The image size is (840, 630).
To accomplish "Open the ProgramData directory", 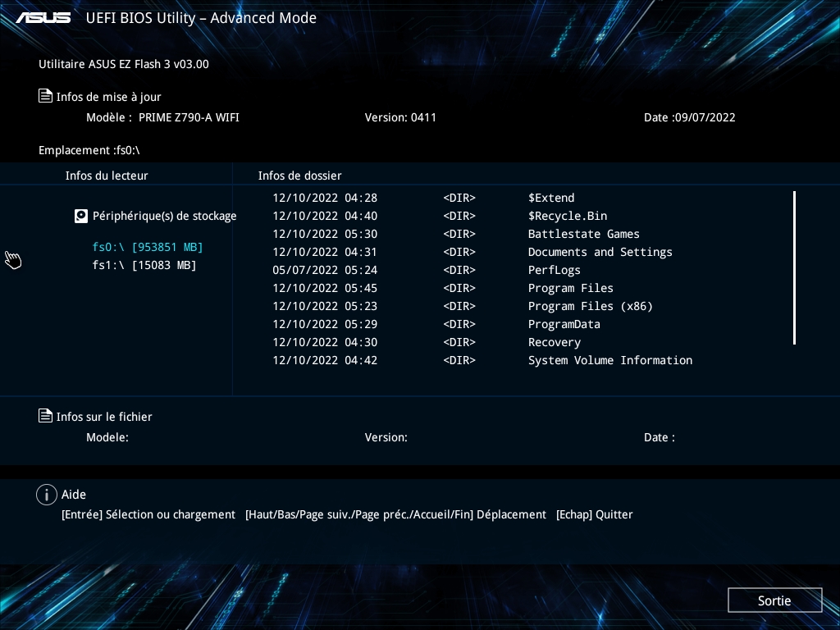I will (x=564, y=324).
